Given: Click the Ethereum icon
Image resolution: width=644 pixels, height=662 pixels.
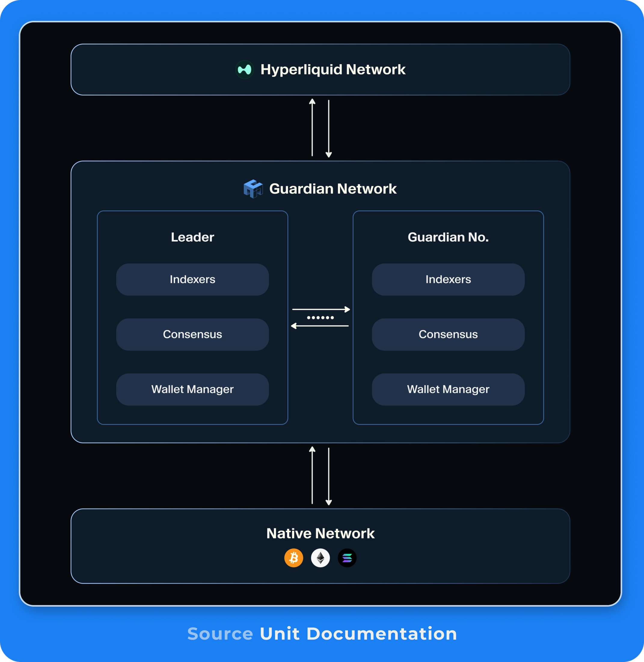Looking at the screenshot, I should tap(320, 557).
